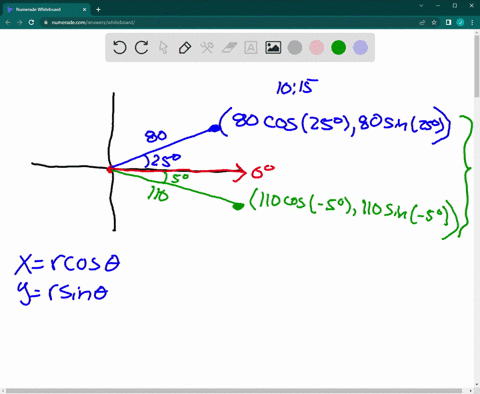Choose the pen drawing tool
The height and width of the screenshot is (394, 480).
185,48
